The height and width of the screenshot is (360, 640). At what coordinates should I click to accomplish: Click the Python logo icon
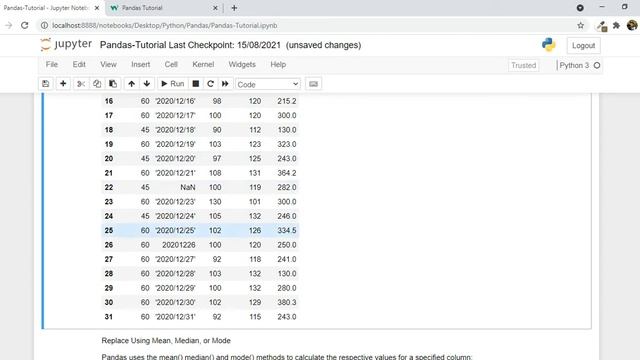click(549, 45)
